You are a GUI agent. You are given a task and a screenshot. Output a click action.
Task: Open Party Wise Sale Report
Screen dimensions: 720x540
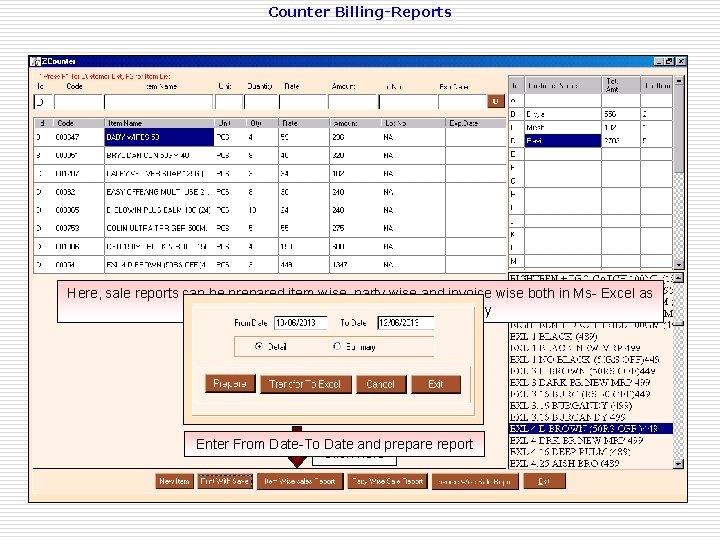(x=388, y=481)
